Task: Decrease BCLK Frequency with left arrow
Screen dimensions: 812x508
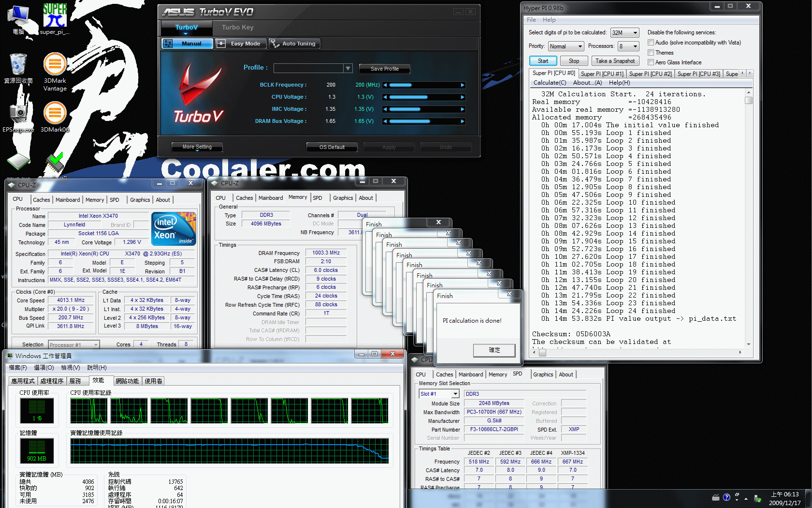Action: click(385, 85)
